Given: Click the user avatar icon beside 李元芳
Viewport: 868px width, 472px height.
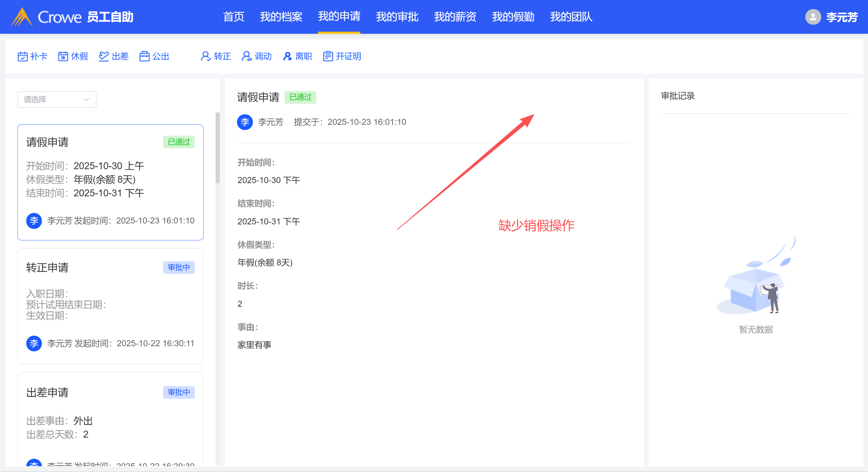Looking at the screenshot, I should coord(813,17).
